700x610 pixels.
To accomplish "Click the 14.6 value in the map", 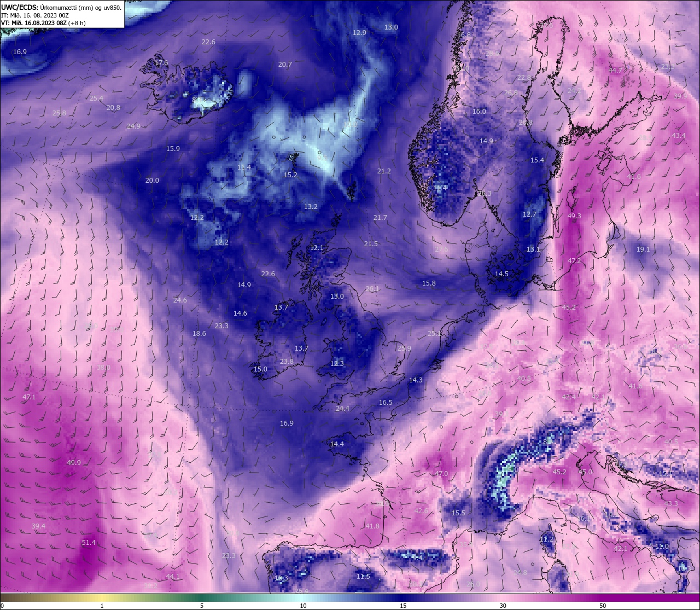I will [x=240, y=313].
